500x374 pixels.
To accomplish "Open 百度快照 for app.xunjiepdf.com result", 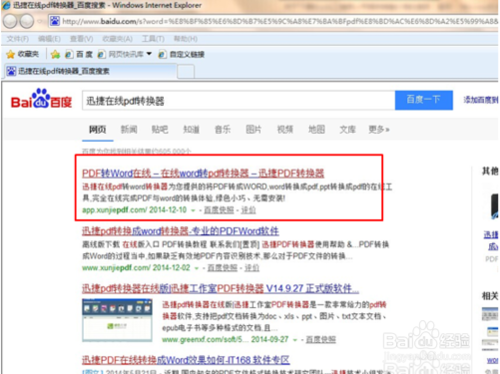I will coord(219,210).
